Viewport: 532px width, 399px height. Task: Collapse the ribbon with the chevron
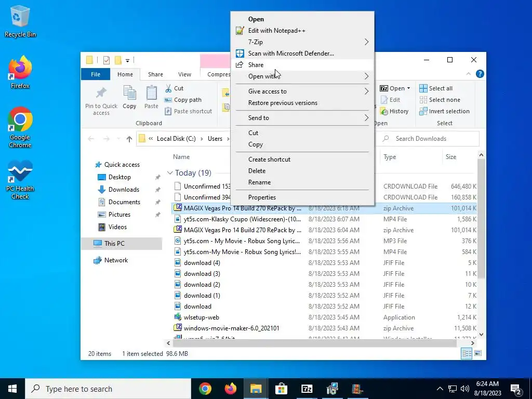pos(469,74)
